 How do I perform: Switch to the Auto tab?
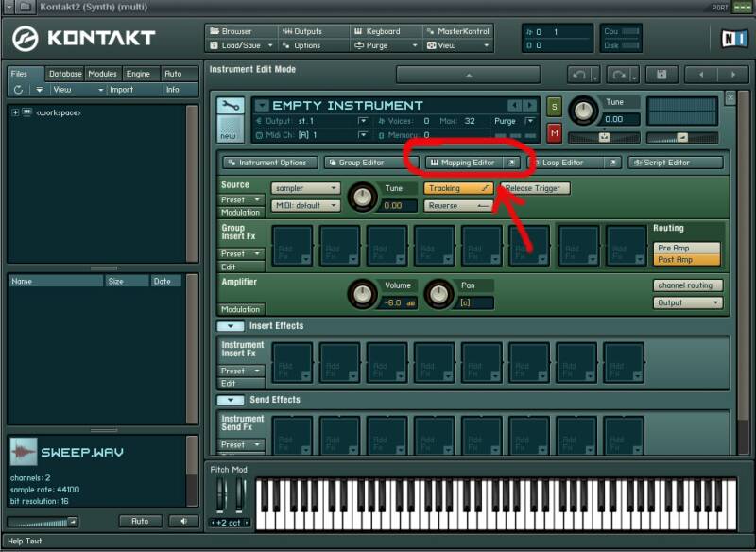pos(179,74)
